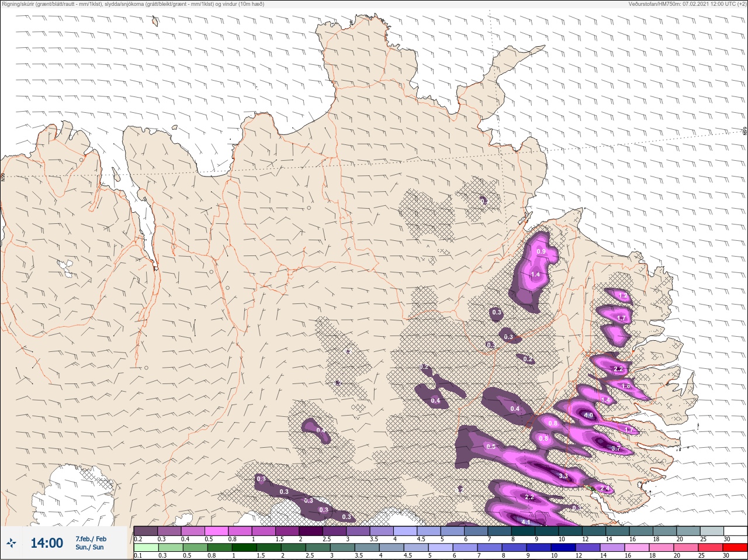Screen dimensions: 748x560
Task: Select the dark teal swatch labeled 10 in upper legend
Action: click(x=570, y=531)
